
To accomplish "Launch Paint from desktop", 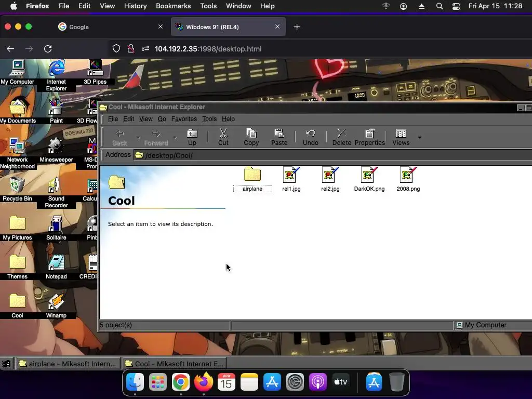I will (56, 111).
